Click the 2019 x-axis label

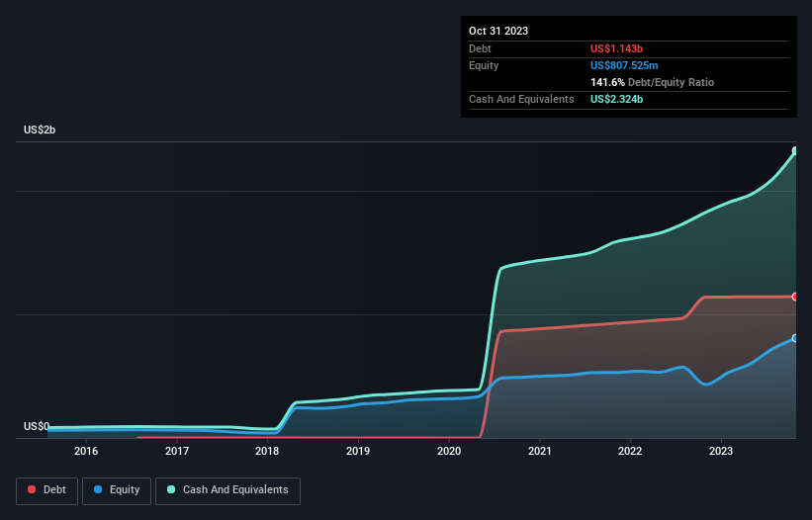point(358,451)
